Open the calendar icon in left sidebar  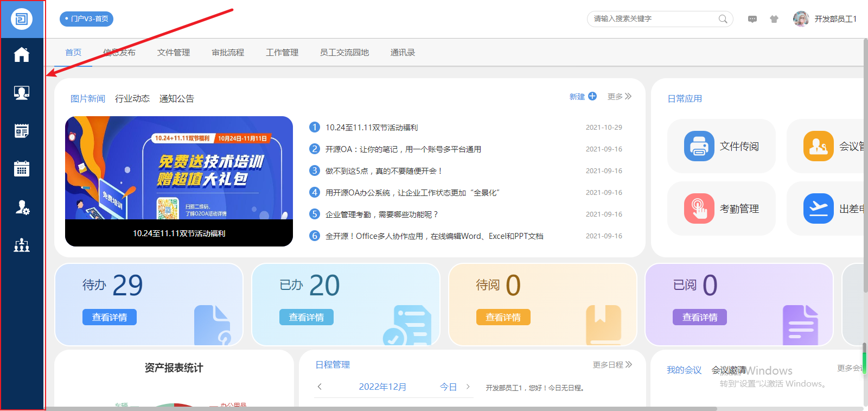pyautogui.click(x=22, y=169)
